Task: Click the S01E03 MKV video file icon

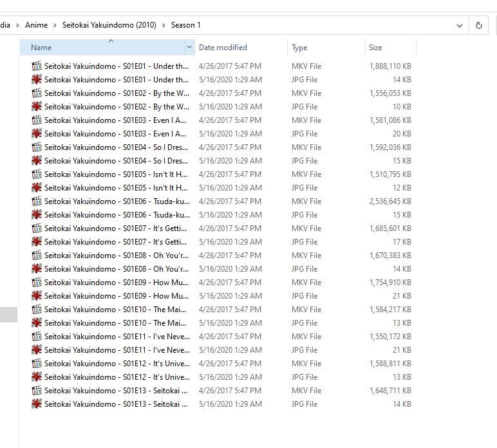Action: 37,120
